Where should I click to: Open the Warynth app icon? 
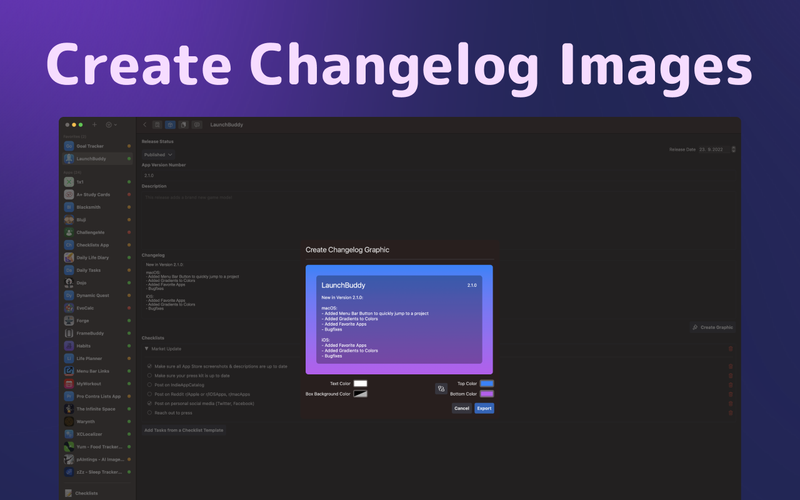tap(69, 421)
